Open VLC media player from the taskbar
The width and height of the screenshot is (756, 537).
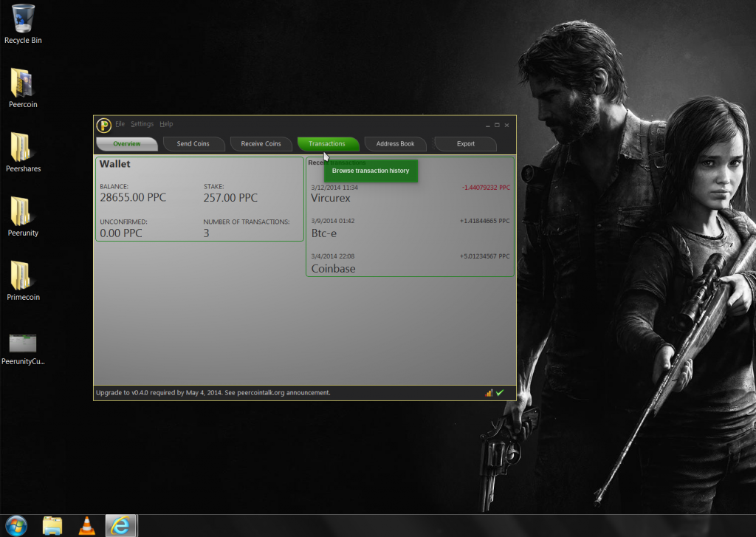pos(87,526)
